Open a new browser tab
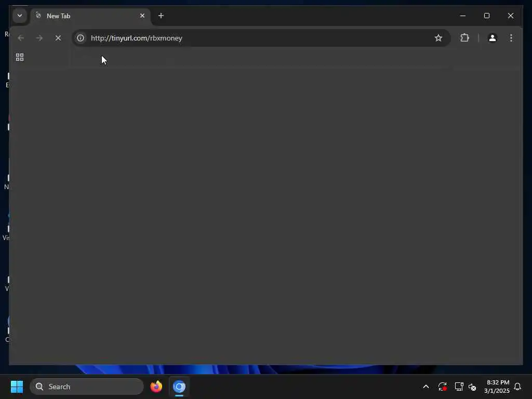The width and height of the screenshot is (532, 399). pos(161,16)
